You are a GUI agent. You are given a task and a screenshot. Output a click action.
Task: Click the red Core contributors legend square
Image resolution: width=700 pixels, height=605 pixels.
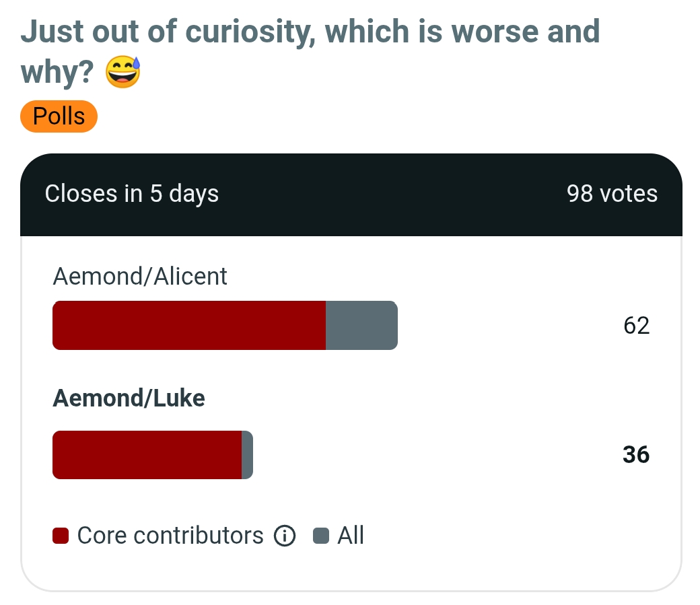61,536
